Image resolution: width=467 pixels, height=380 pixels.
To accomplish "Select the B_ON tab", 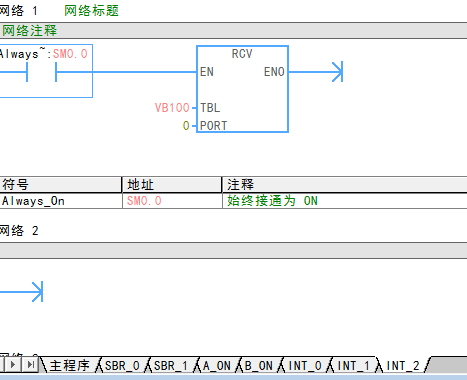I will pyautogui.click(x=259, y=366).
